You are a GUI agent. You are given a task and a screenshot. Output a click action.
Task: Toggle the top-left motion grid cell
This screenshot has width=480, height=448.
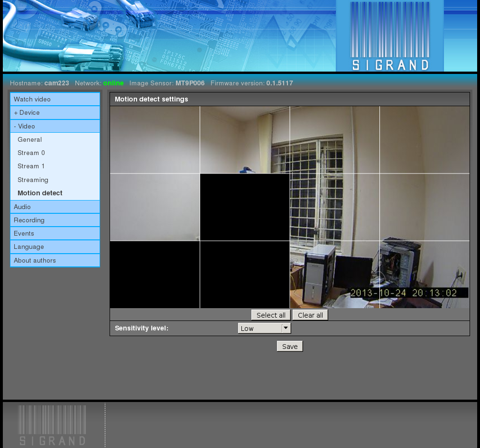(155, 140)
